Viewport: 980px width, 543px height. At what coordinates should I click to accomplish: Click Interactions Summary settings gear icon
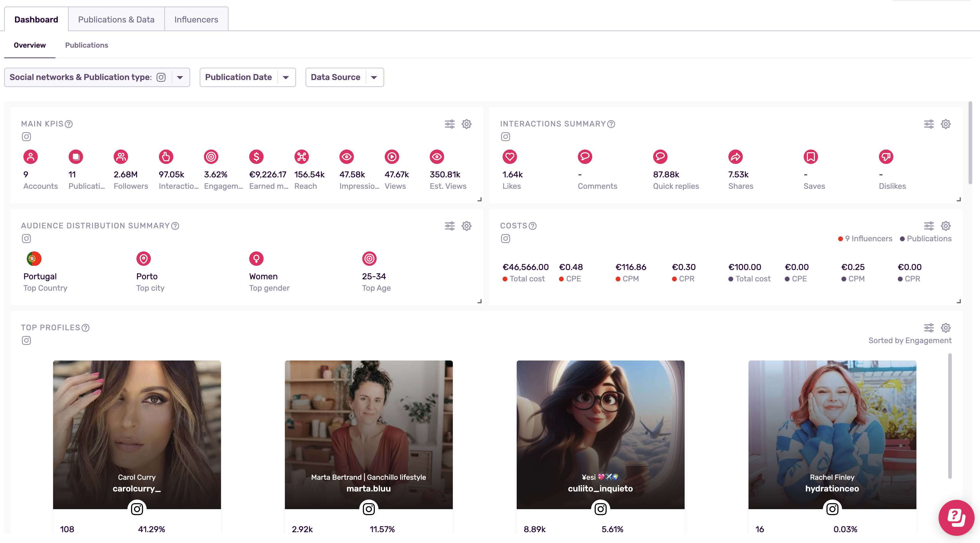(x=946, y=124)
